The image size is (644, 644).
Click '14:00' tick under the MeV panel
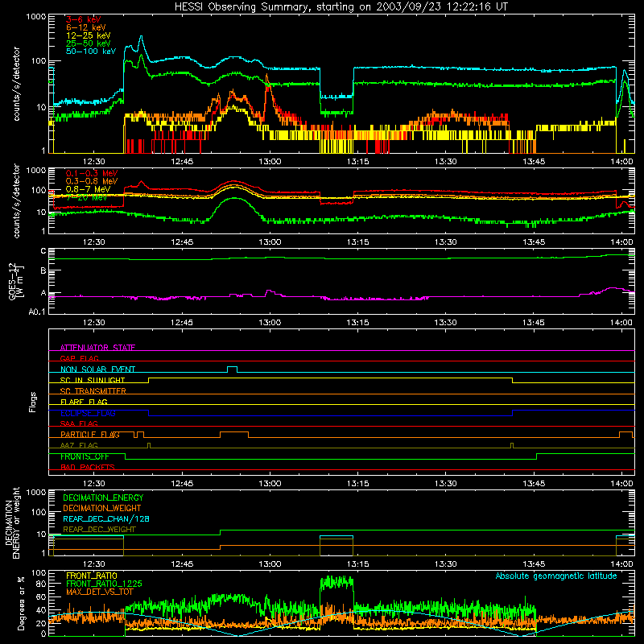click(x=621, y=242)
